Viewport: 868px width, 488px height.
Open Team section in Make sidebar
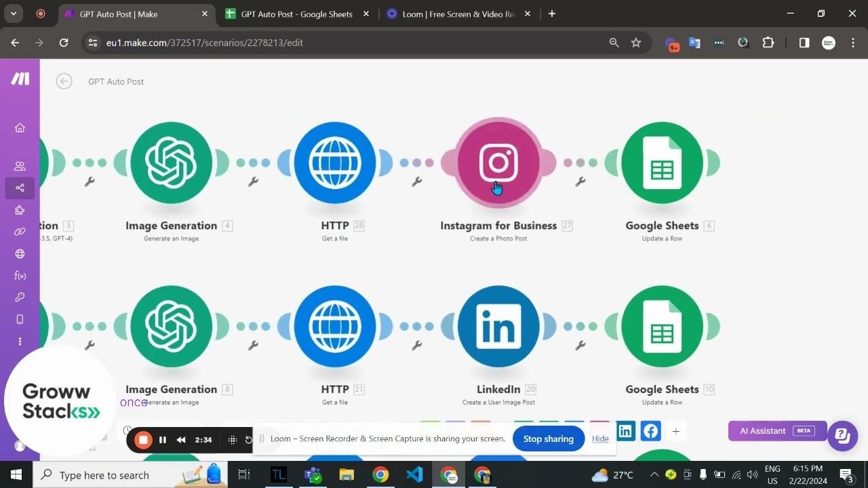point(20,166)
